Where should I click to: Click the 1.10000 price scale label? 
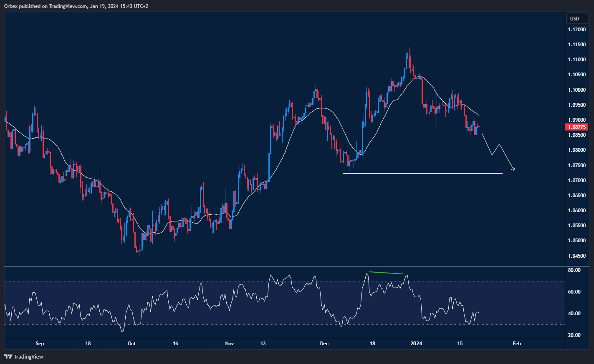click(576, 90)
